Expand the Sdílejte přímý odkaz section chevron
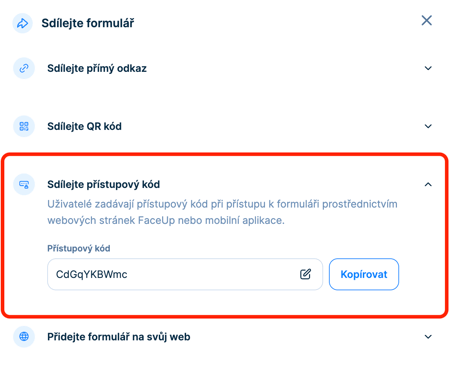Viewport: 450px width, 381px height. [x=428, y=68]
